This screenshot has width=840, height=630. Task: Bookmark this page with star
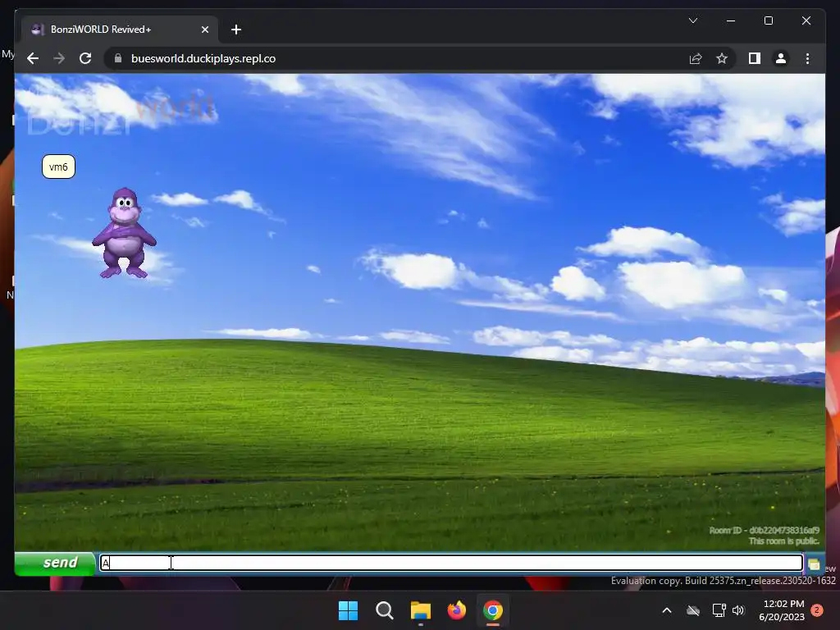tap(722, 58)
